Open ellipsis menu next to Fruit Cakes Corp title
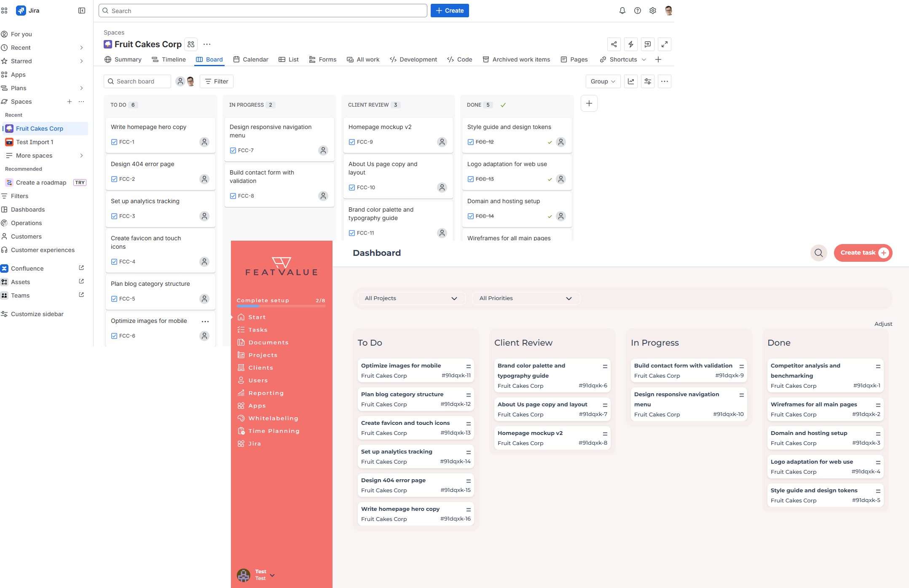This screenshot has height=588, width=909. point(207,44)
